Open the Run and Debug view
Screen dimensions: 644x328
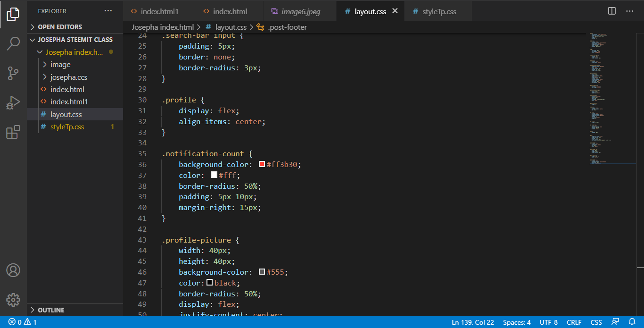13,102
